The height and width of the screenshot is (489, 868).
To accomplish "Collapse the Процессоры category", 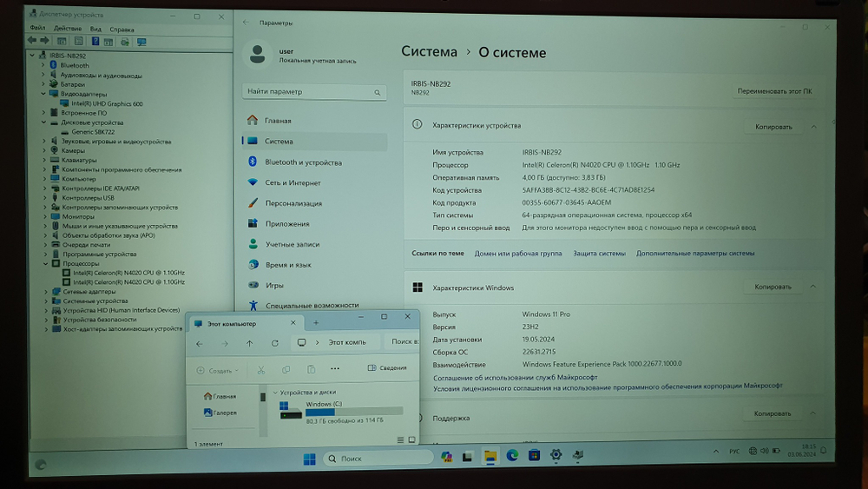I will click(45, 263).
